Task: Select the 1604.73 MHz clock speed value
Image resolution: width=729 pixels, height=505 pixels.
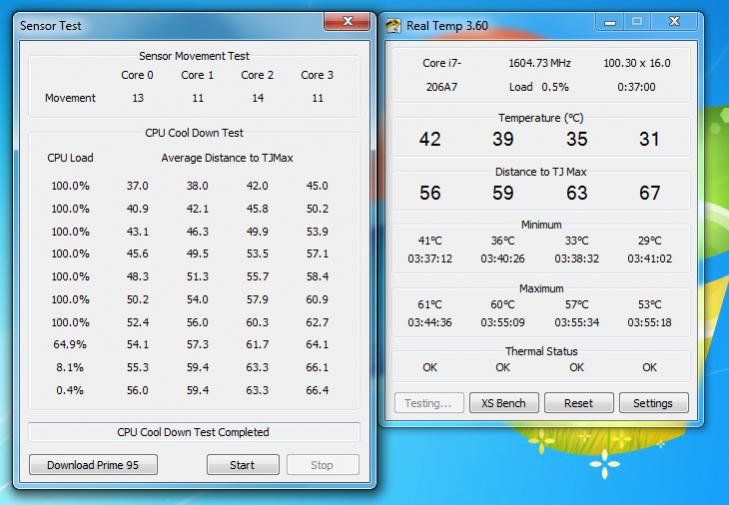Action: (x=539, y=63)
